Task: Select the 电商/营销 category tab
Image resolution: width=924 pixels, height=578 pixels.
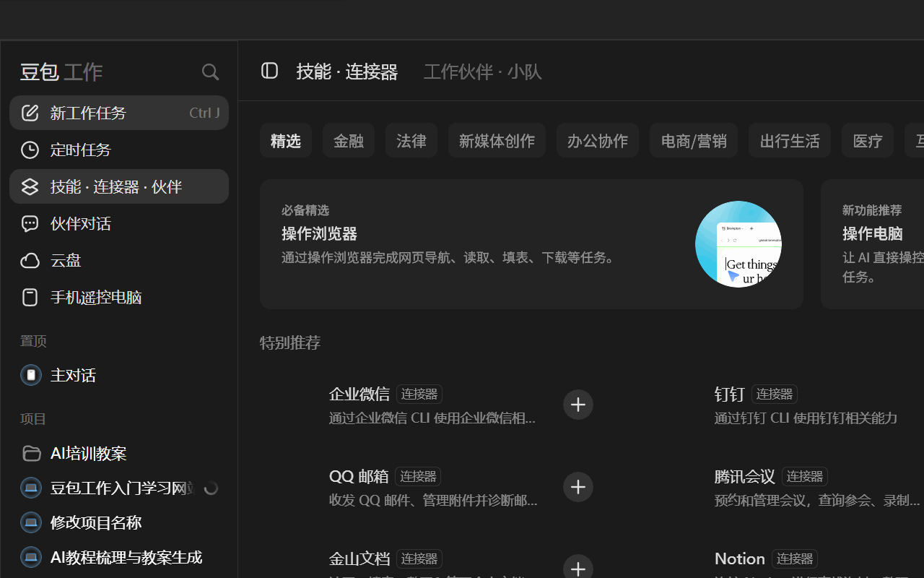Action: 694,140
